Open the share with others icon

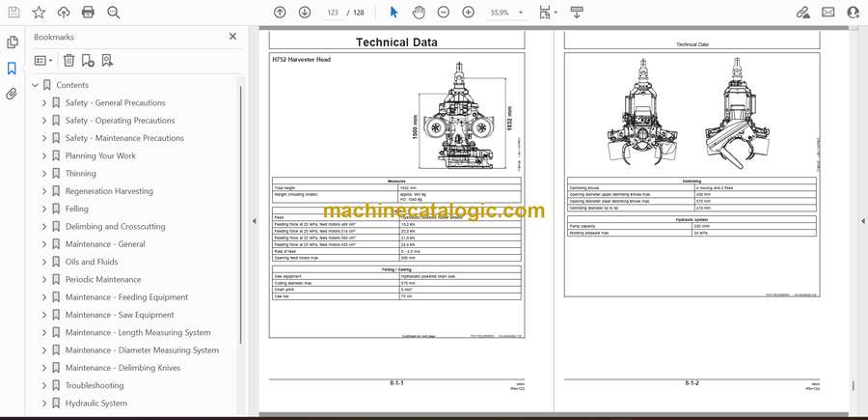pos(854,13)
